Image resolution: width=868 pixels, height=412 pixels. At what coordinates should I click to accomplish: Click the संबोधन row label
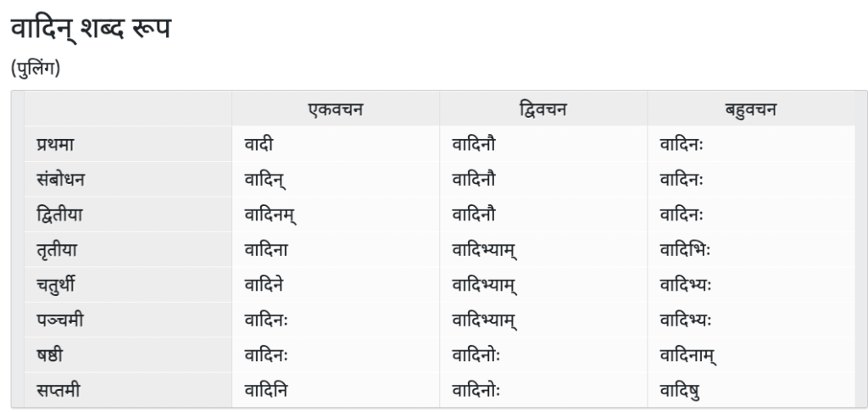[x=60, y=180]
